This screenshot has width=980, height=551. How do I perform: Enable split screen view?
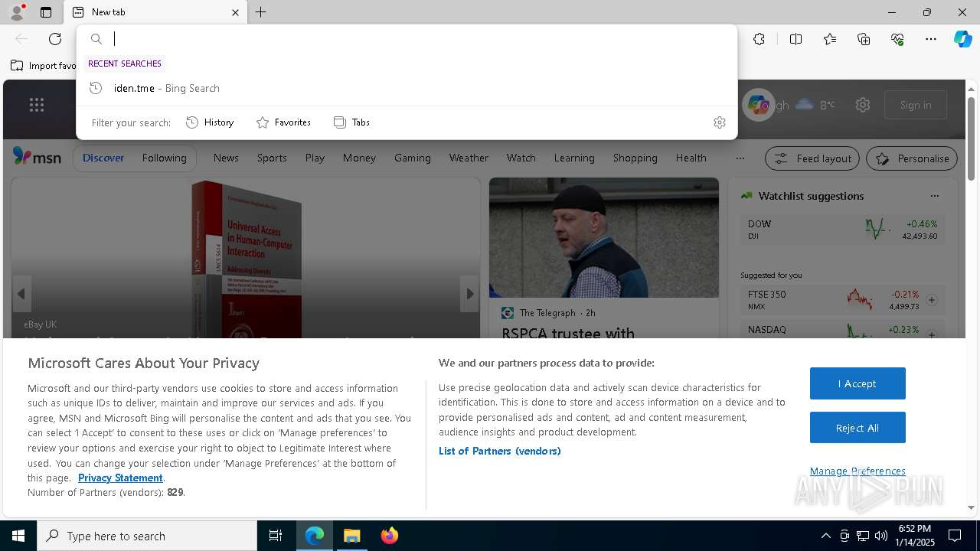point(795,39)
